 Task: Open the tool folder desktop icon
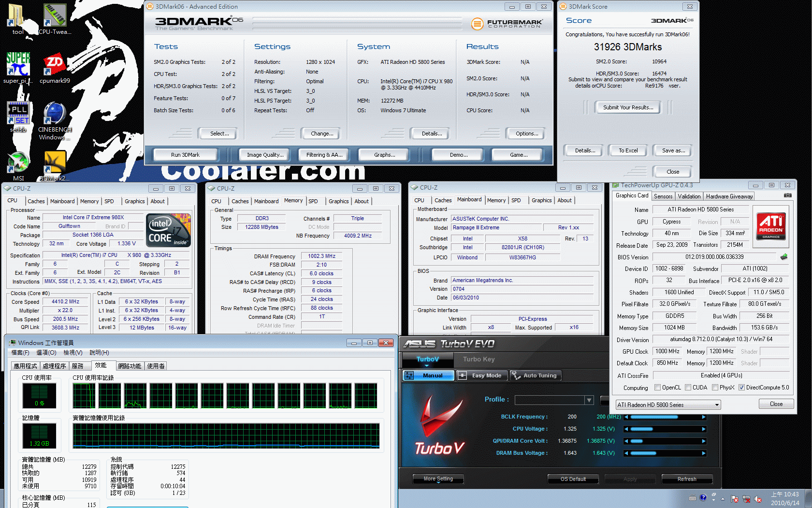pyautogui.click(x=17, y=19)
